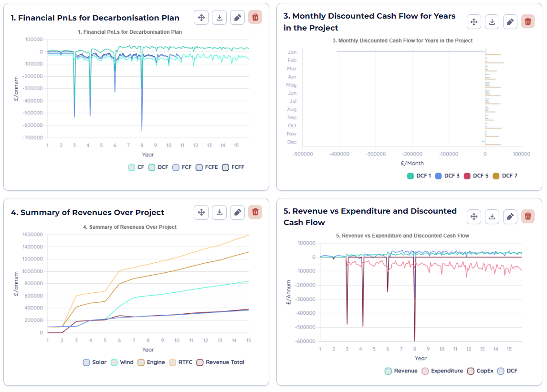
Task: Hide the Expenditure line in chart 5
Action: point(442,371)
